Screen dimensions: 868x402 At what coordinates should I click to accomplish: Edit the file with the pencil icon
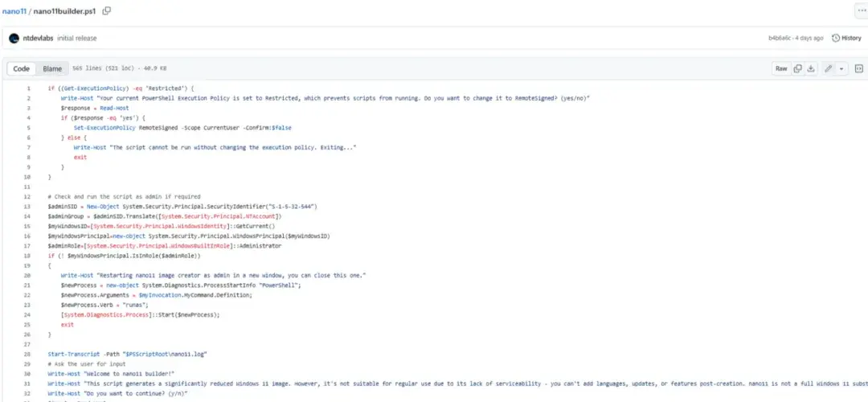tap(828, 68)
